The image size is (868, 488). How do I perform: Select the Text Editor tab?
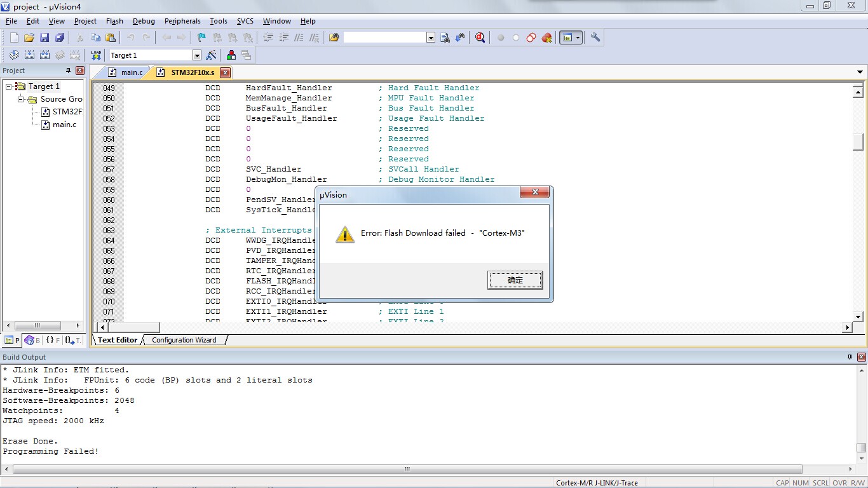click(x=118, y=340)
